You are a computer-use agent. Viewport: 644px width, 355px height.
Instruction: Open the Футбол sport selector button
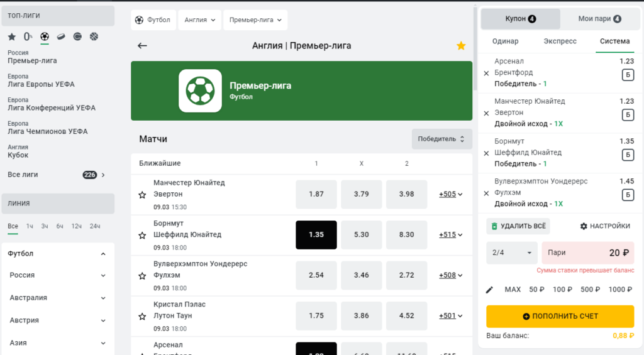[153, 19]
